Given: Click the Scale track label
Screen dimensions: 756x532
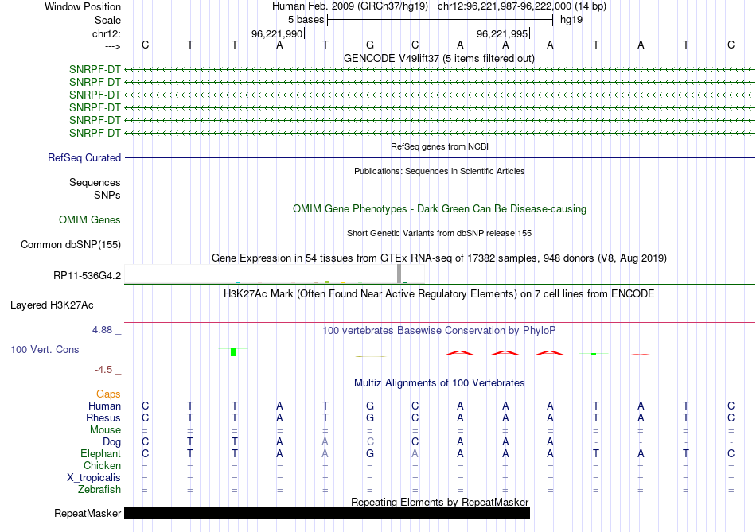Looking at the screenshot, I should 107,20.
